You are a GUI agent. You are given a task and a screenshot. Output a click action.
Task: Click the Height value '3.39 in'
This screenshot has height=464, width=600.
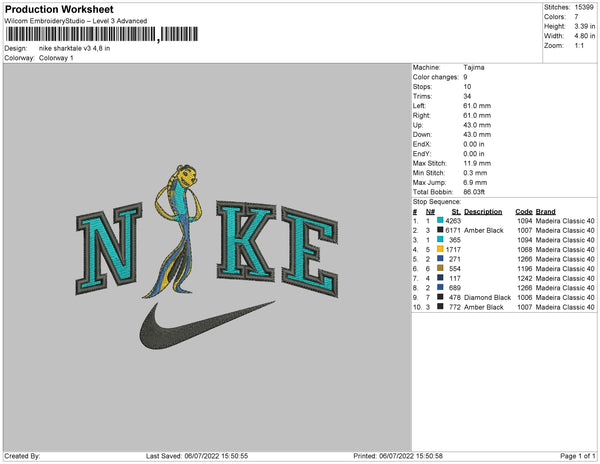pyautogui.click(x=585, y=26)
